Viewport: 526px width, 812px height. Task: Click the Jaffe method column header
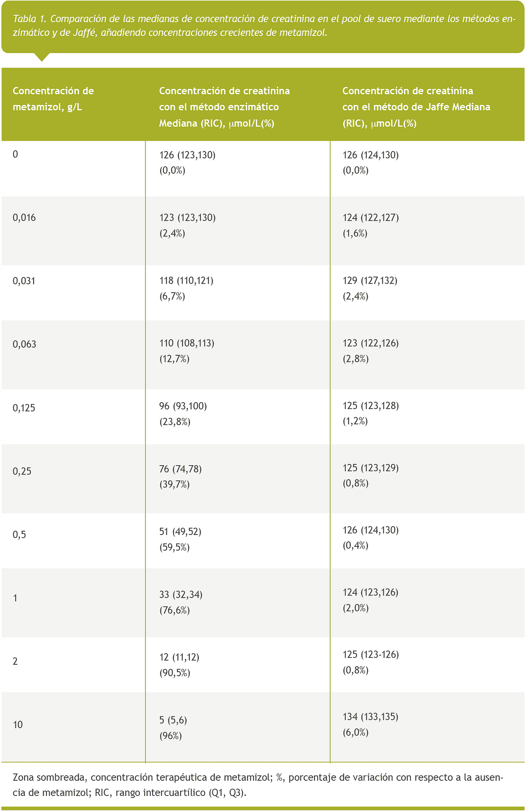pos(416,107)
